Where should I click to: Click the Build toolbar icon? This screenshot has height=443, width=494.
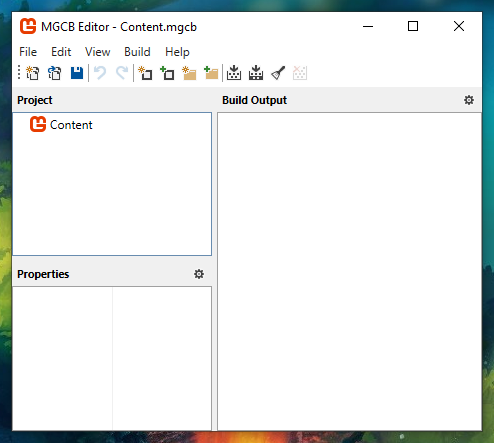coord(234,73)
